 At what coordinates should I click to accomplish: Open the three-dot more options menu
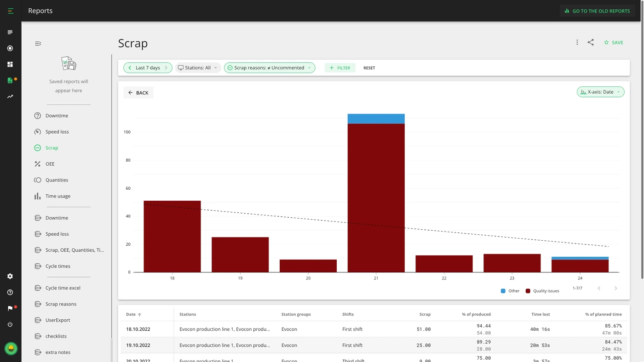[x=577, y=42]
